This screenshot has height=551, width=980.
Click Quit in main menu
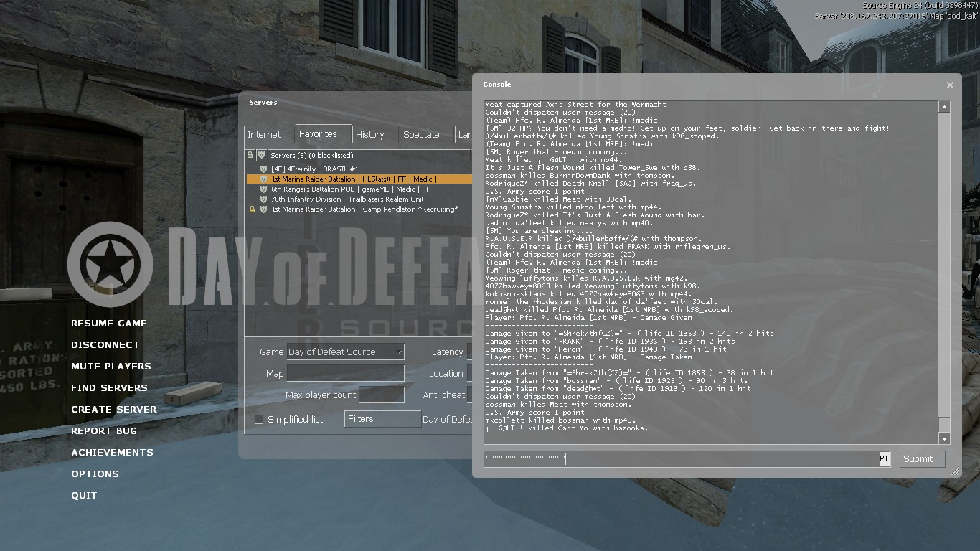coord(84,496)
